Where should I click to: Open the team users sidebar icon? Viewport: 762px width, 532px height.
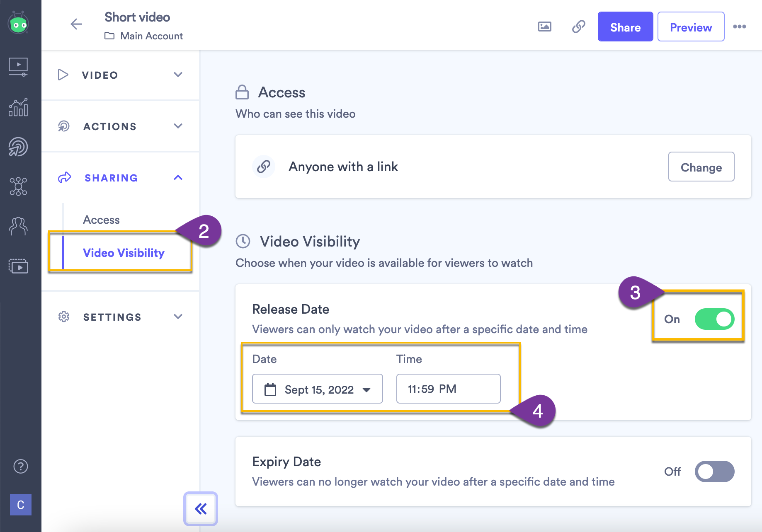tap(18, 226)
